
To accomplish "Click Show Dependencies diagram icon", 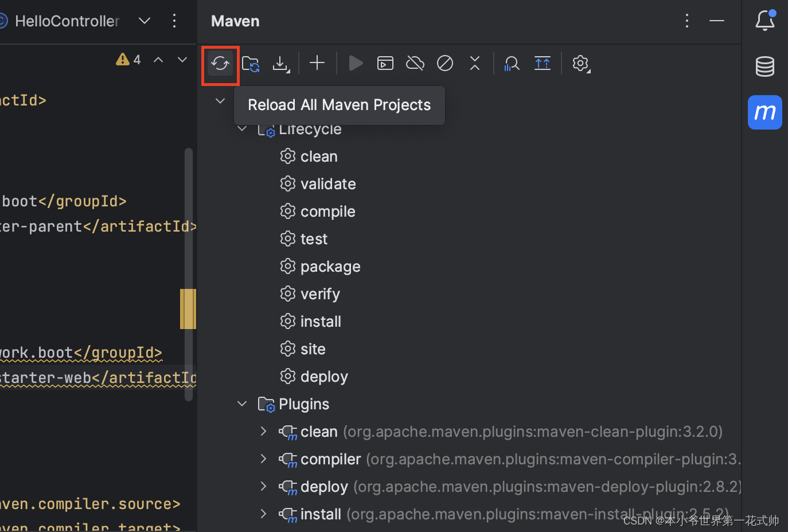I will click(x=542, y=63).
